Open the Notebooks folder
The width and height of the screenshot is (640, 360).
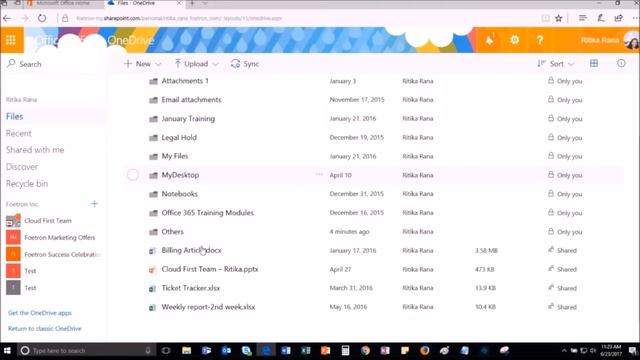coord(180,194)
